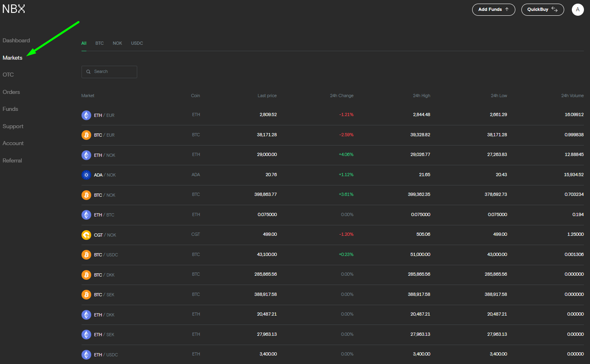Click the Bitcoin icon for BTC / USDC

tap(86, 255)
